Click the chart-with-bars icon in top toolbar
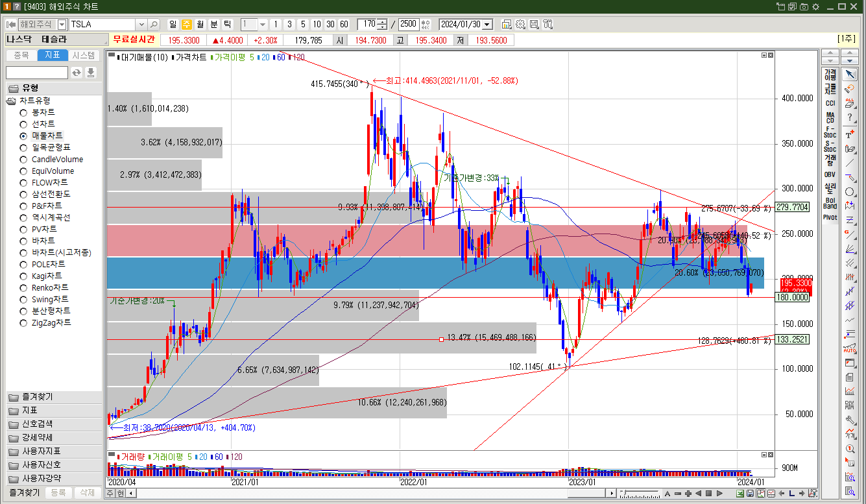The image size is (866, 504). 507,24
